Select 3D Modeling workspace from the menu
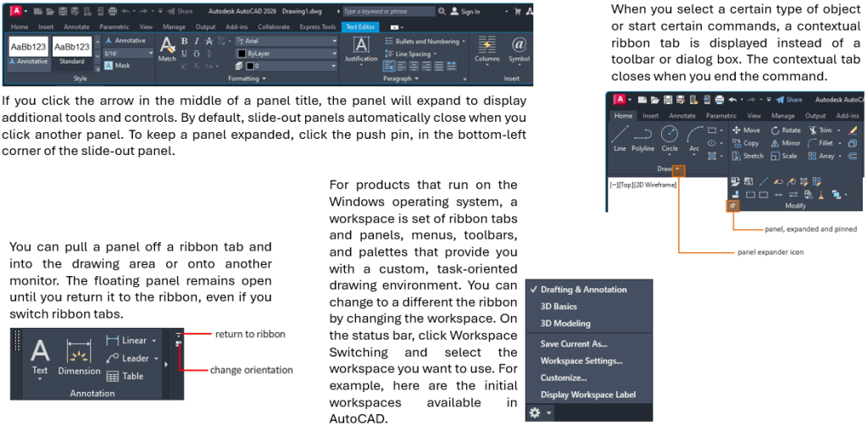Viewport: 868px width, 426px height. pos(565,324)
